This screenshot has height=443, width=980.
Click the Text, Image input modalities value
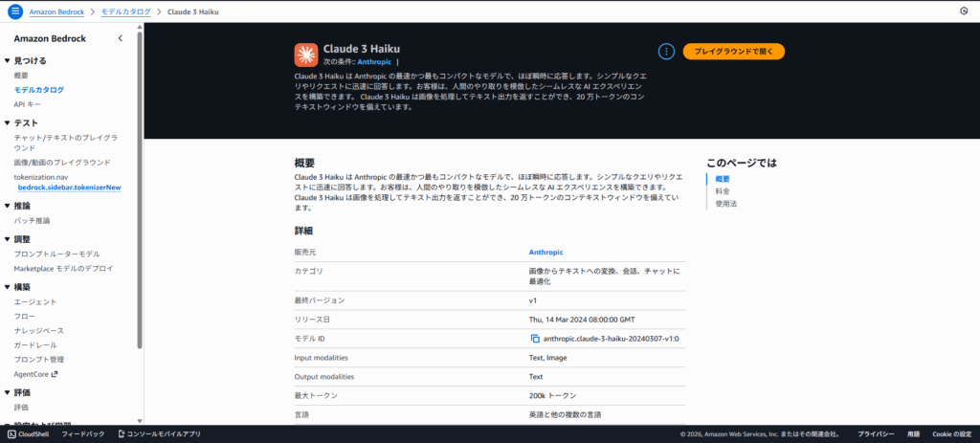coord(548,358)
